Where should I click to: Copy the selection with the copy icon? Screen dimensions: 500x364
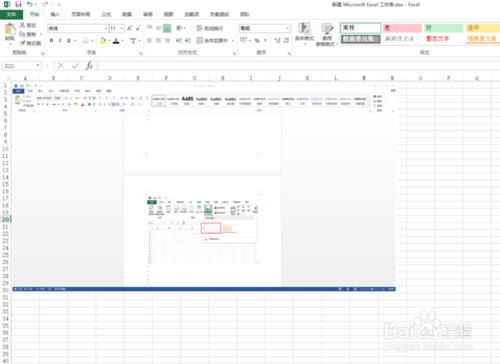coord(22,34)
